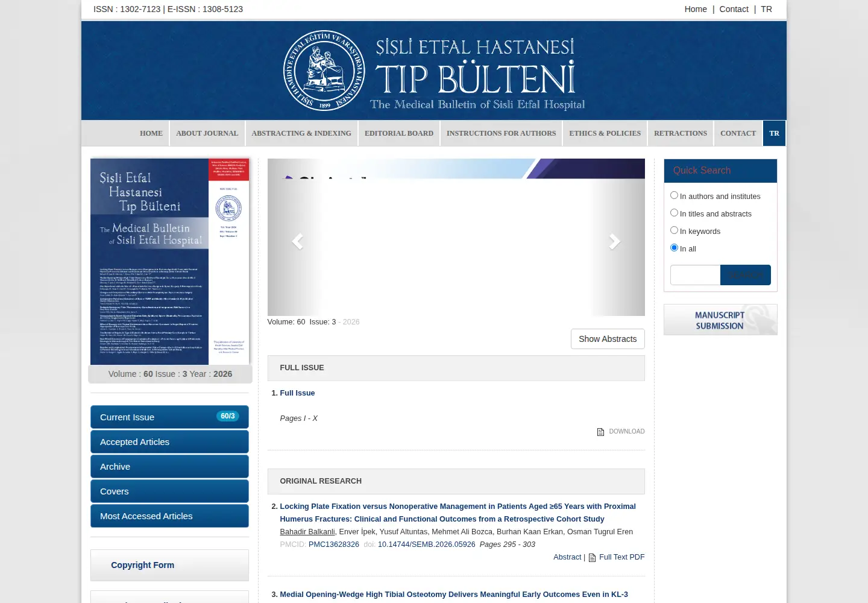868x603 pixels.
Task: Open EDITORIAL BOARD menu
Action: coord(399,133)
